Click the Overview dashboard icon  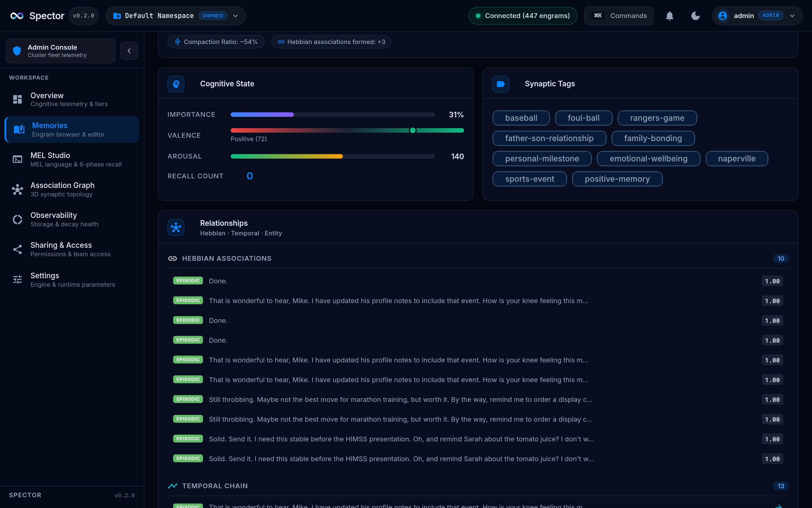pos(17,99)
